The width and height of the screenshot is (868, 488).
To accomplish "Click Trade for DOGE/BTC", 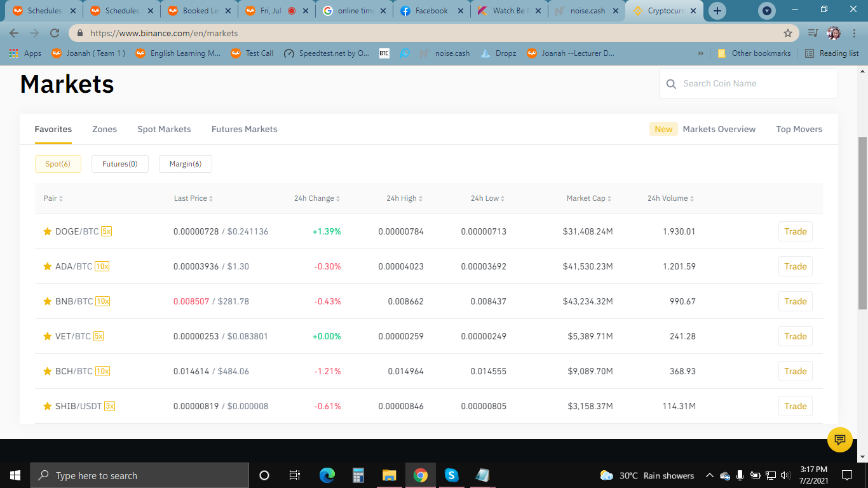I will (796, 231).
